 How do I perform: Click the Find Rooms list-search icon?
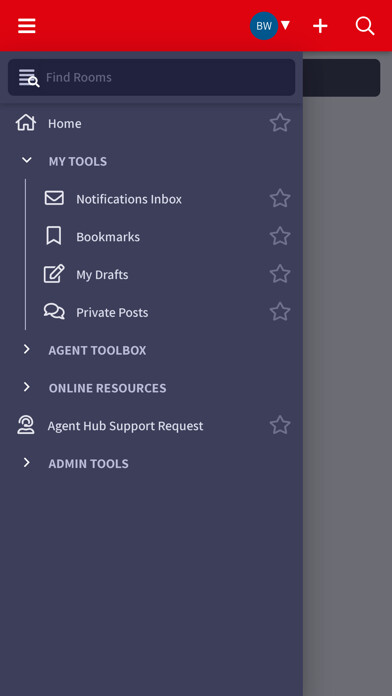29,78
